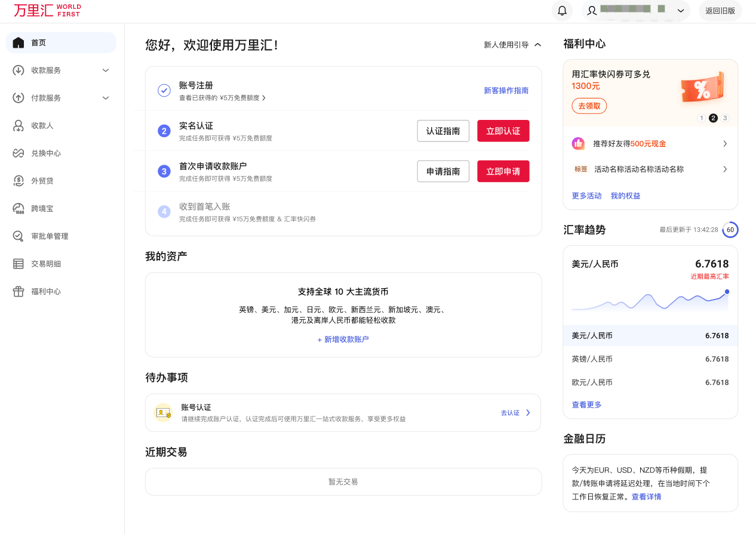Click the WorldFirst 万里汇 logo
The height and width of the screenshot is (534, 756).
pos(47,10)
